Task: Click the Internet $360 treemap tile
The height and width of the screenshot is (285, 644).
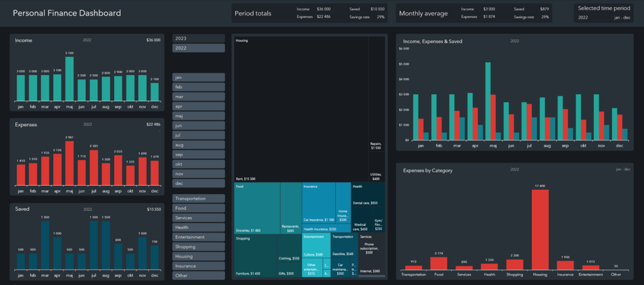Action: tap(372, 266)
